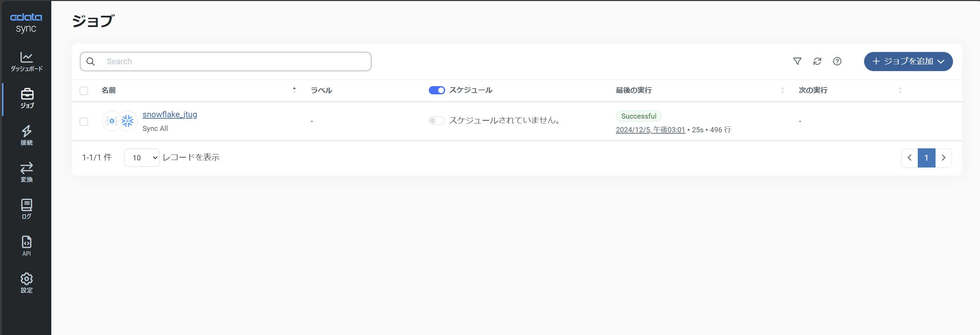Open last run 2024/12/5 午後03:01 link
Image resolution: width=980 pixels, height=335 pixels.
[650, 130]
